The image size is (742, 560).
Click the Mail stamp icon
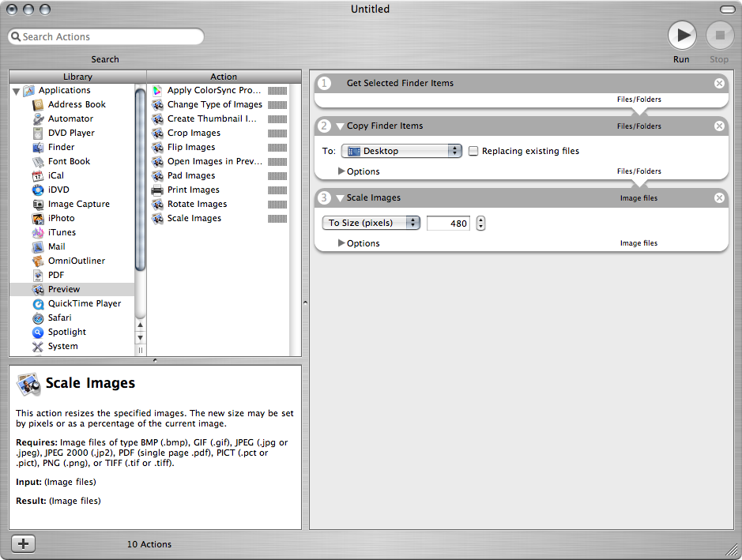[x=38, y=246]
